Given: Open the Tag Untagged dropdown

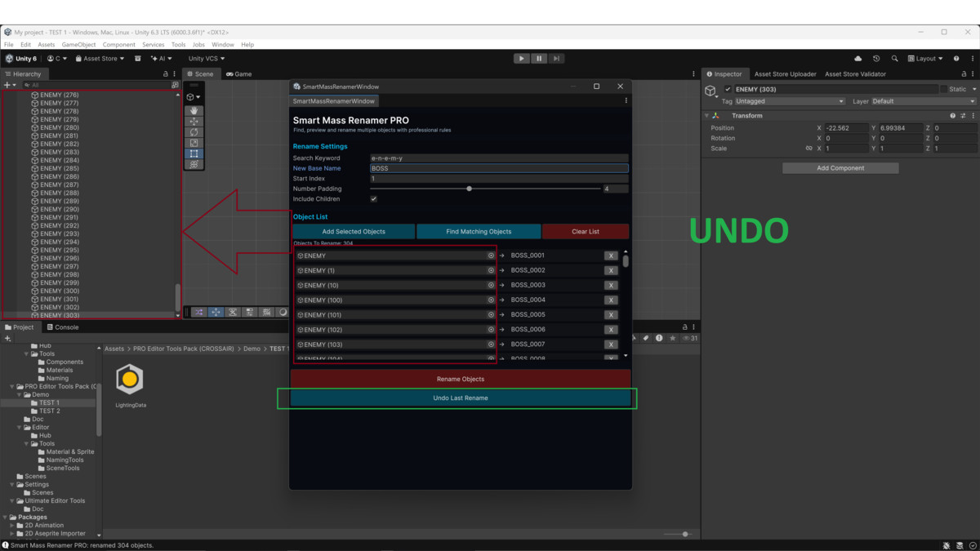Looking at the screenshot, I should point(790,101).
